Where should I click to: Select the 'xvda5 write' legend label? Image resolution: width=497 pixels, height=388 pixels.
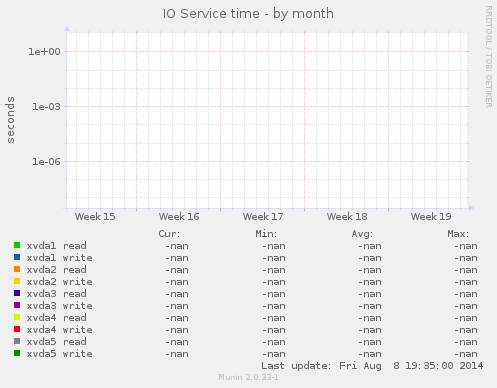click(x=60, y=354)
